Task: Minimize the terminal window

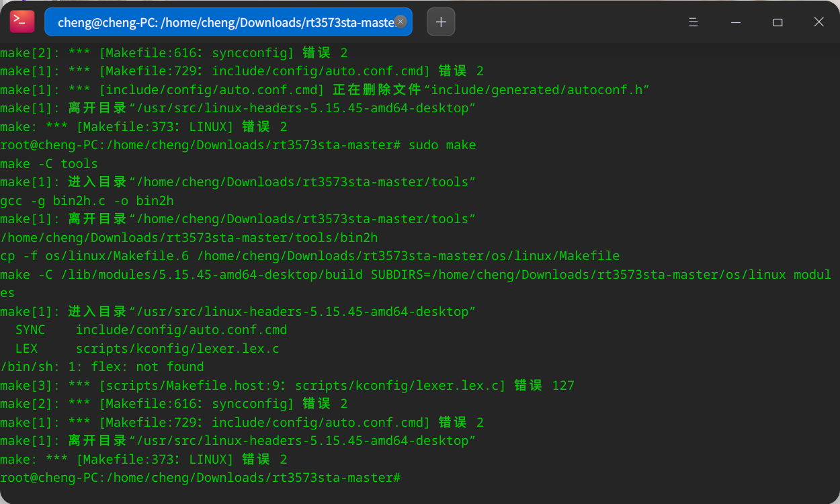Action: tap(736, 22)
